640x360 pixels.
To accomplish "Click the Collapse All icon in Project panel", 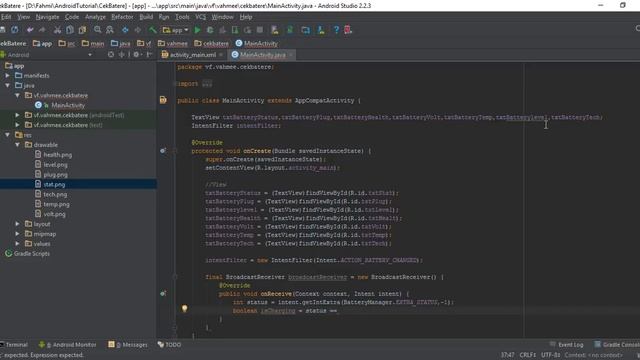I will [x=122, y=55].
